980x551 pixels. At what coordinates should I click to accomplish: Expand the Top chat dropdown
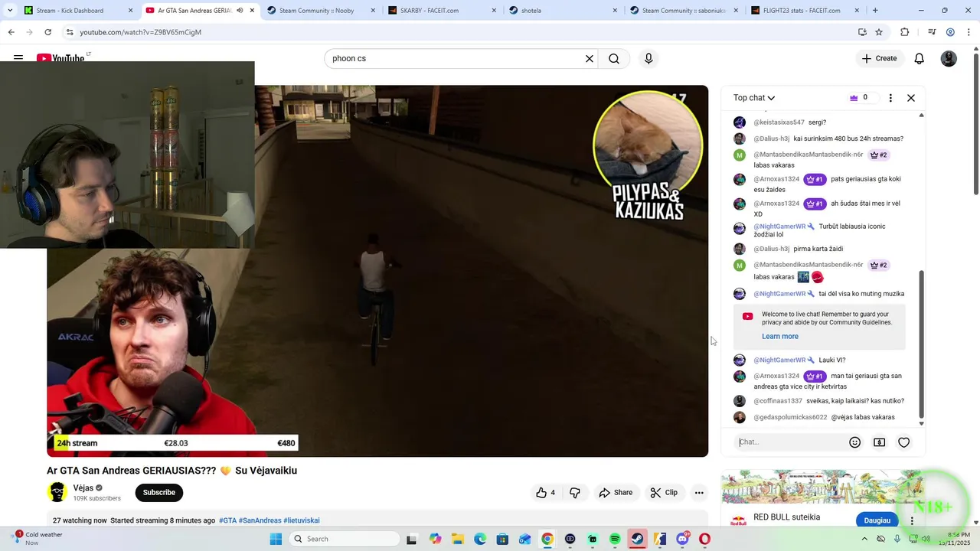(754, 98)
